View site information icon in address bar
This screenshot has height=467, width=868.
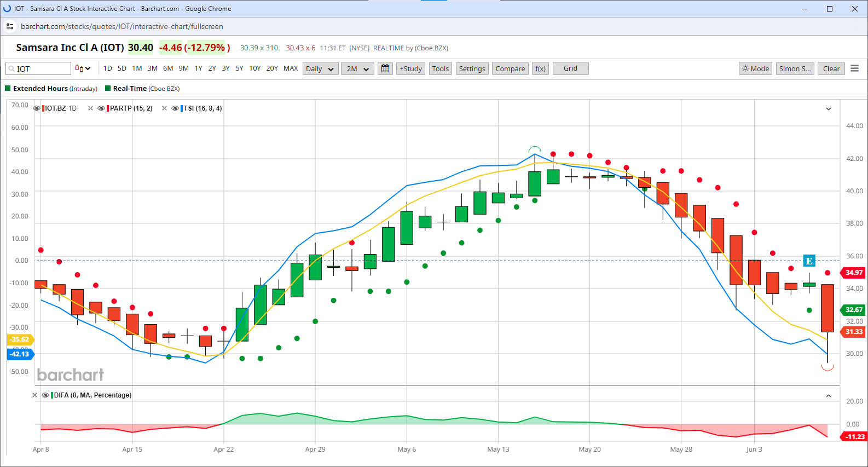10,26
